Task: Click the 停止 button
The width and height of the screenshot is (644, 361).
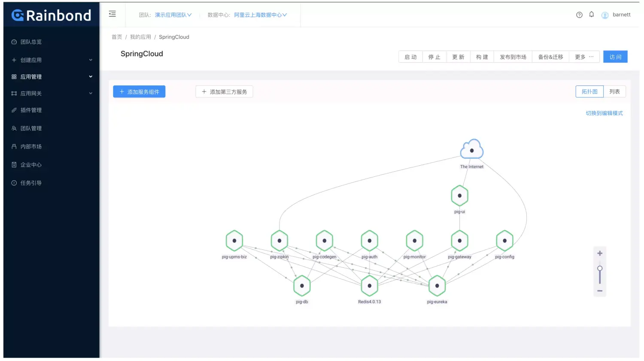Action: point(434,57)
